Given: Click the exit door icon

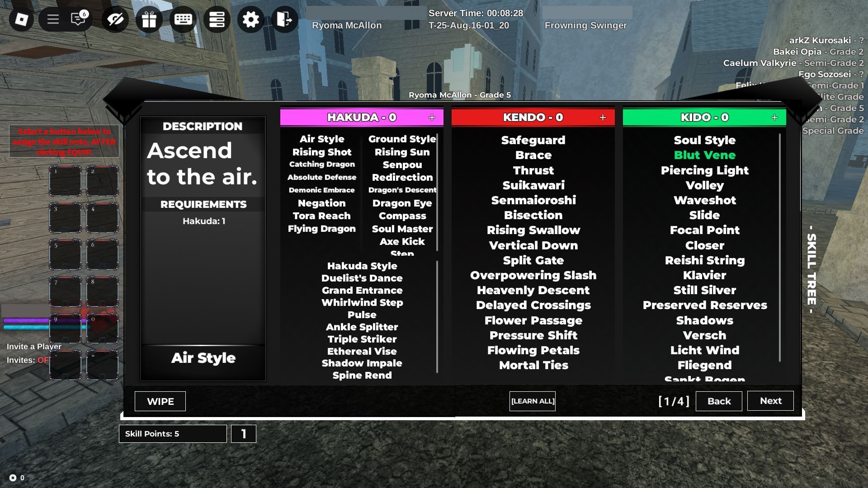Looking at the screenshot, I should [x=284, y=19].
